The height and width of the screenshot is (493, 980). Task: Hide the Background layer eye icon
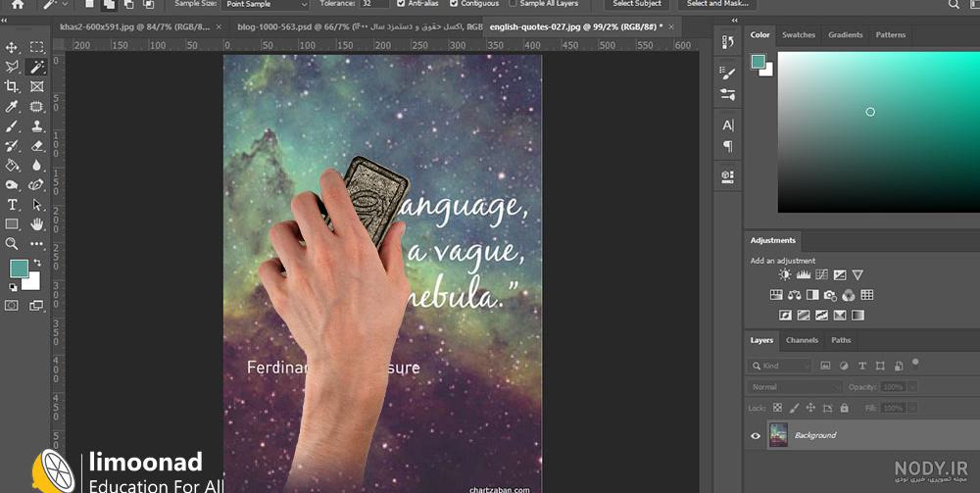[755, 435]
